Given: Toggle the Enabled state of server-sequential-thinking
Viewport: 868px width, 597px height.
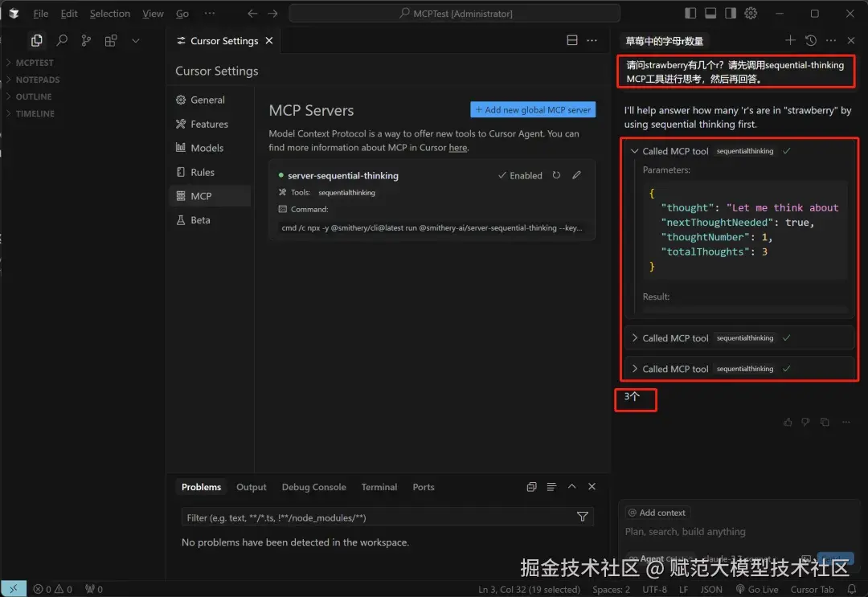Looking at the screenshot, I should [x=520, y=175].
